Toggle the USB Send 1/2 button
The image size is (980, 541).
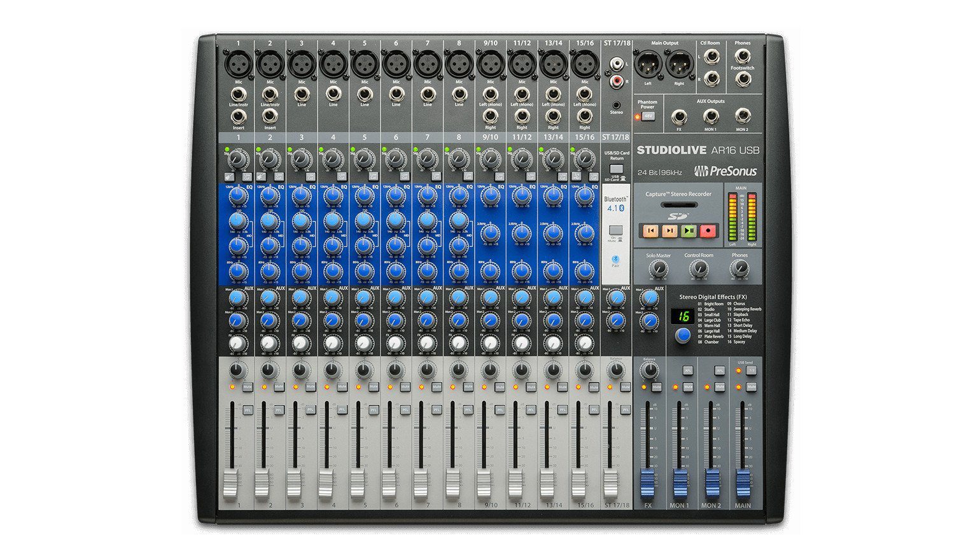tap(751, 370)
